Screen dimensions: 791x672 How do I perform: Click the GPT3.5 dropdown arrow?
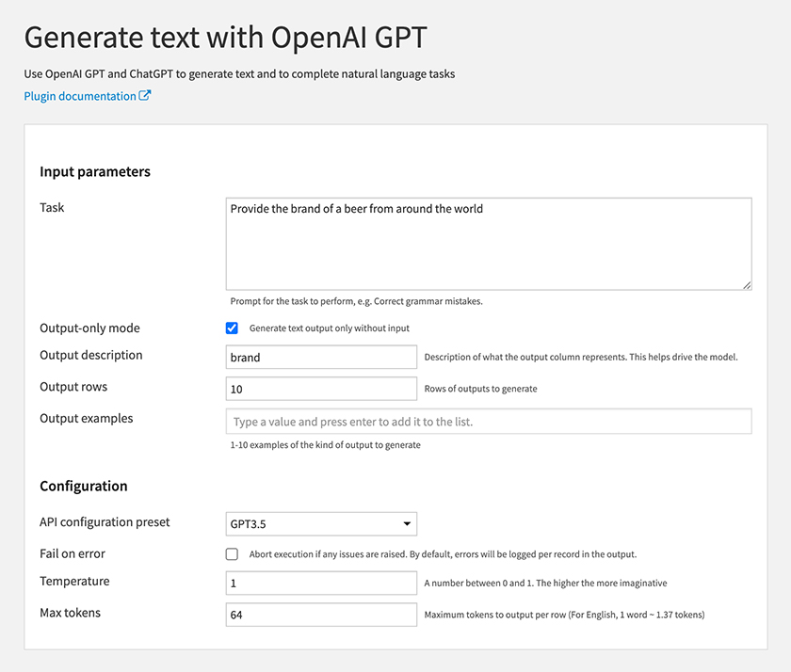[407, 524]
